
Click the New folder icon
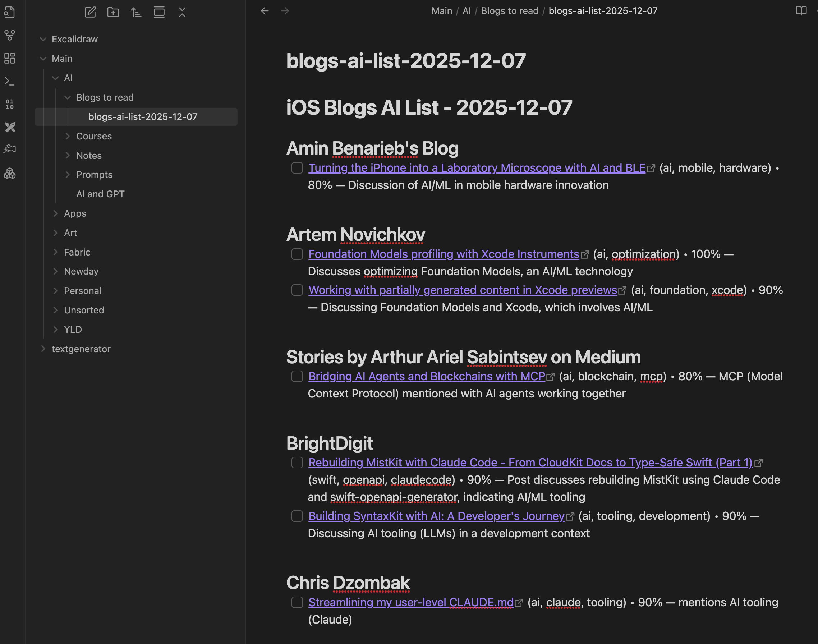point(113,12)
